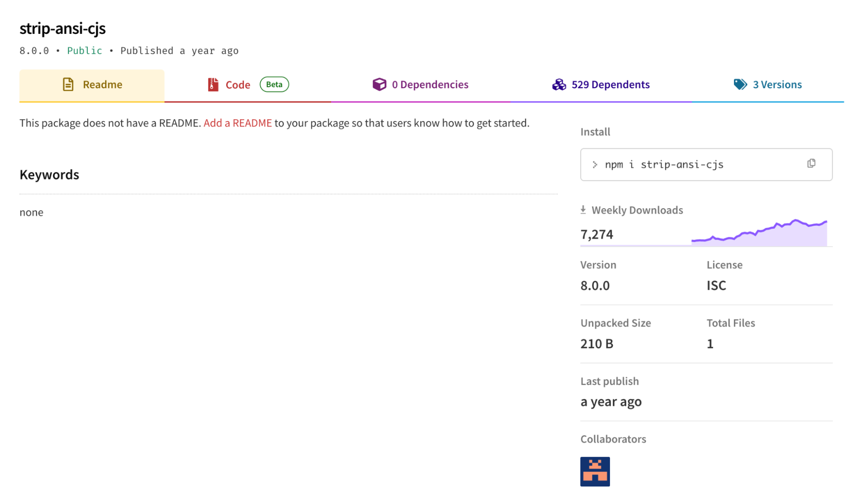Click the Beta badge next to Code
Screen dimensions: 855x504
tap(274, 85)
